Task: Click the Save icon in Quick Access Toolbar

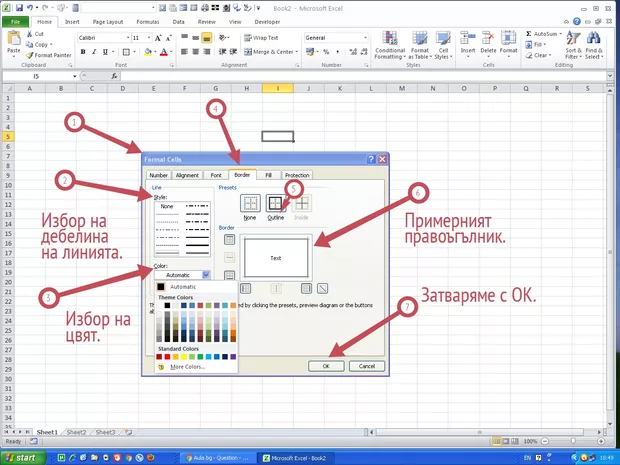Action: pyautogui.click(x=20, y=8)
